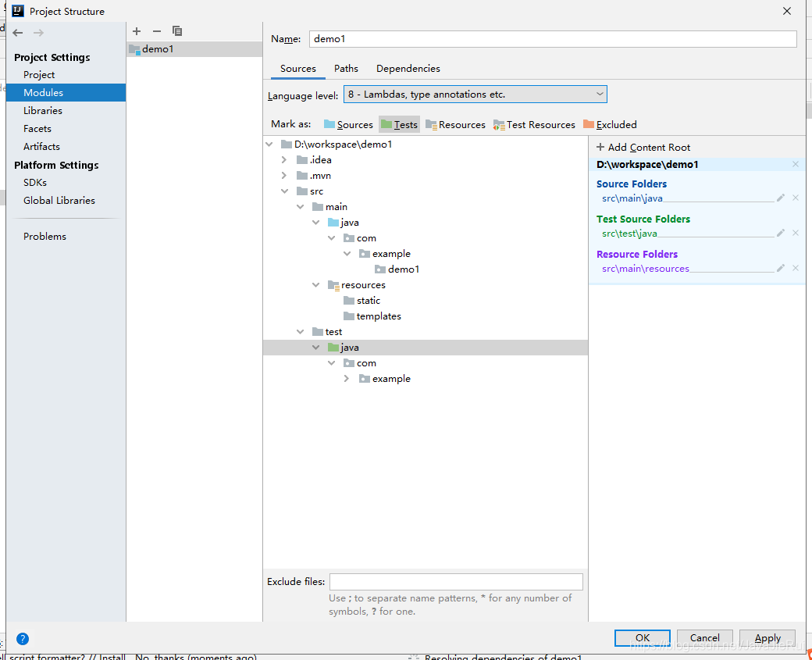Viewport: 812px width, 660px height.
Task: Collapse the src folder
Action: pyautogui.click(x=284, y=191)
